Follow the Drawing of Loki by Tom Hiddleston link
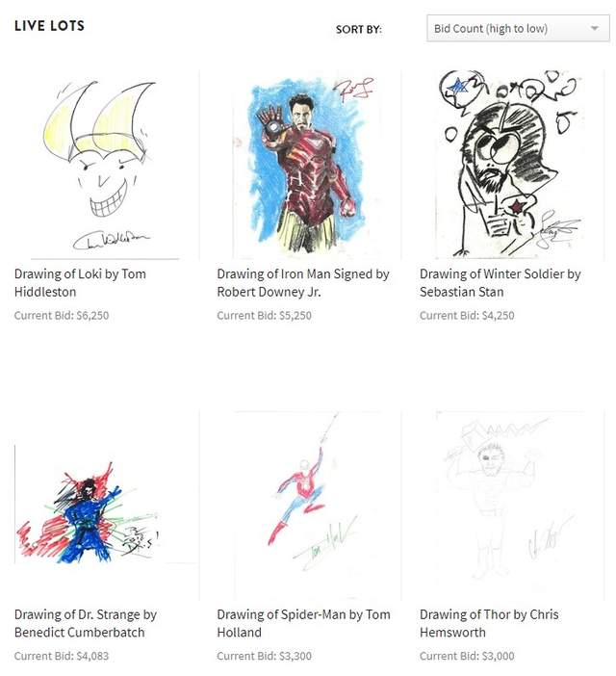616x676 pixels. pos(80,283)
